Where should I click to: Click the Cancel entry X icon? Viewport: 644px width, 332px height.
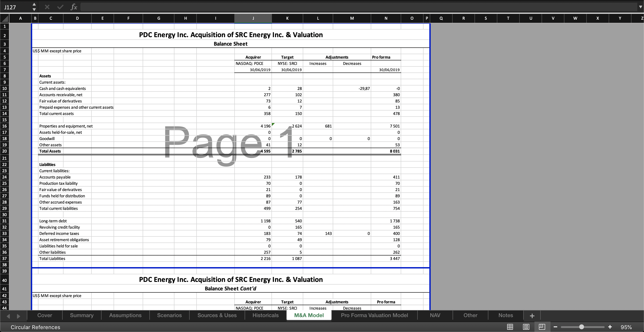[x=47, y=7]
